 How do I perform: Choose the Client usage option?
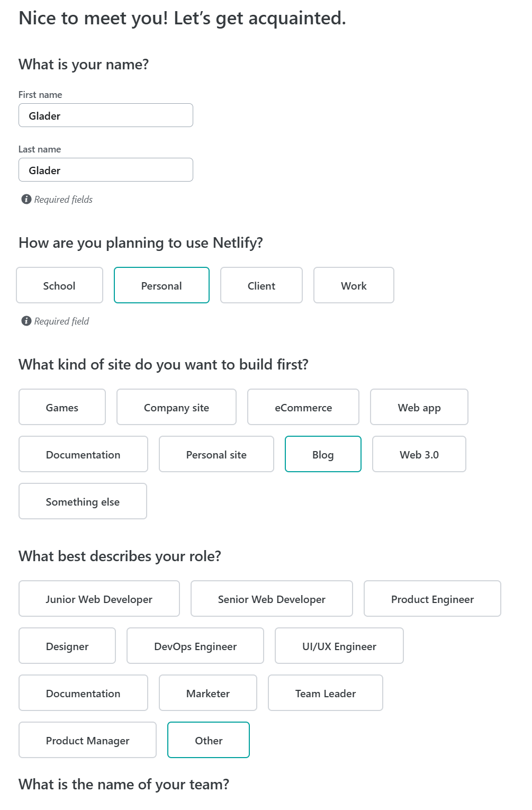[x=261, y=285]
